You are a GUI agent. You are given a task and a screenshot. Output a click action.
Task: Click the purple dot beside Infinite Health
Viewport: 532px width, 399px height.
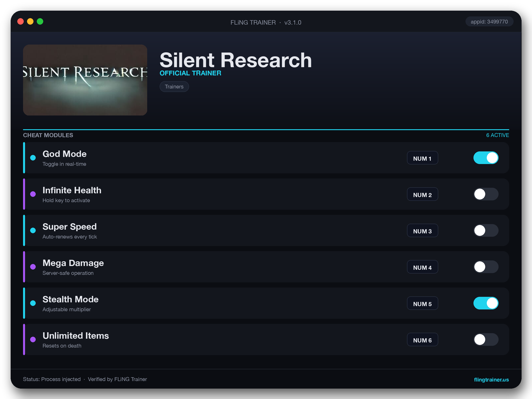point(33,194)
